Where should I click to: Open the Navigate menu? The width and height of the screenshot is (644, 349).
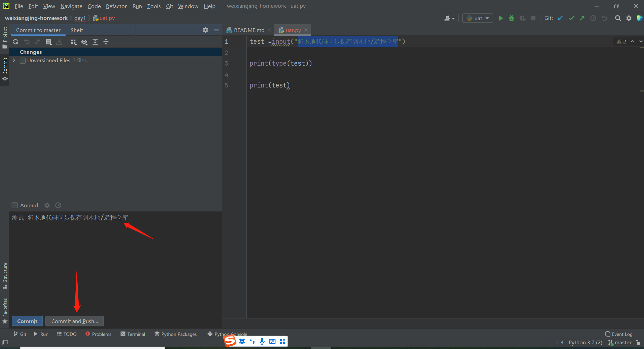pos(71,6)
